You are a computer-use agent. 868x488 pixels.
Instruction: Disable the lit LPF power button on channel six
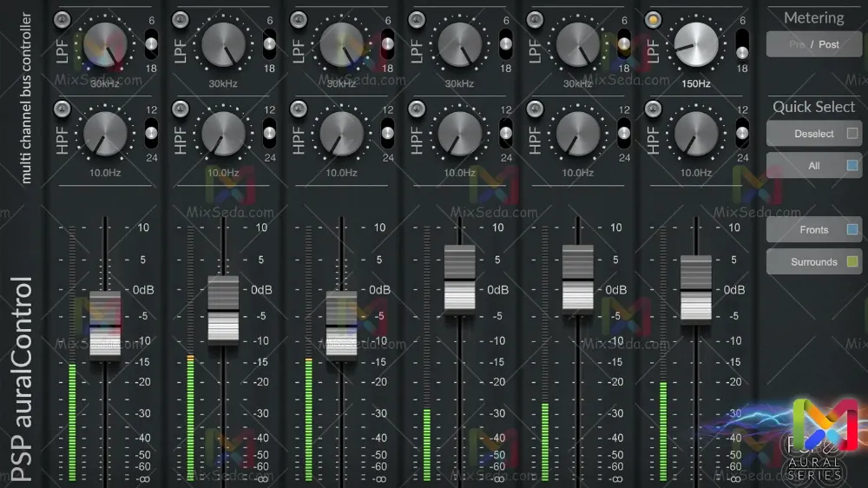coord(652,19)
